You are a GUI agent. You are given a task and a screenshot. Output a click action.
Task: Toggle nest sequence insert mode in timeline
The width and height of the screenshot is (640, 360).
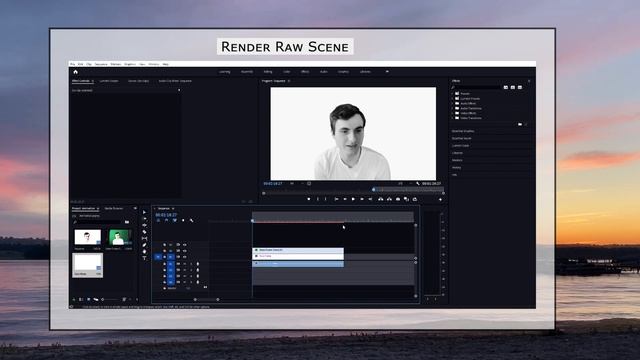(158, 220)
